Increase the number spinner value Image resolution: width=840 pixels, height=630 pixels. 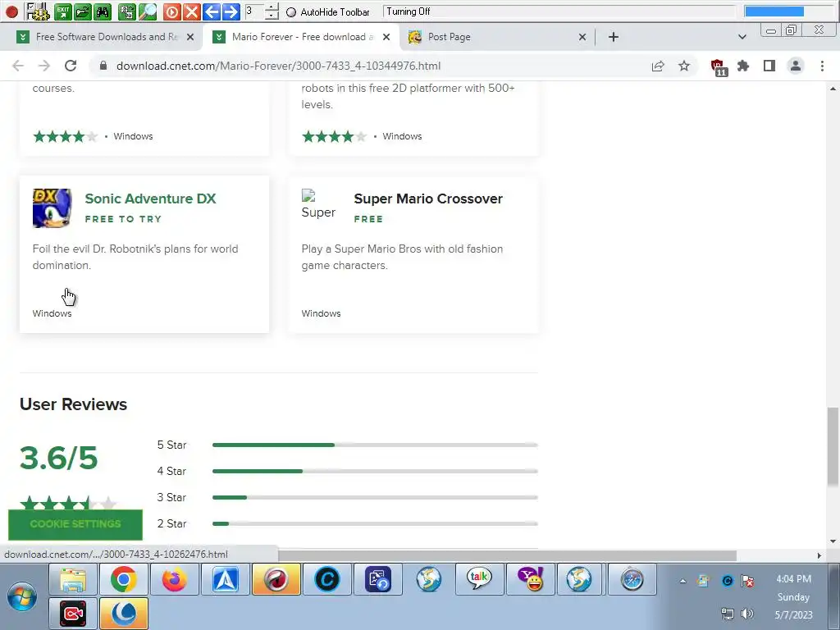(272, 7)
